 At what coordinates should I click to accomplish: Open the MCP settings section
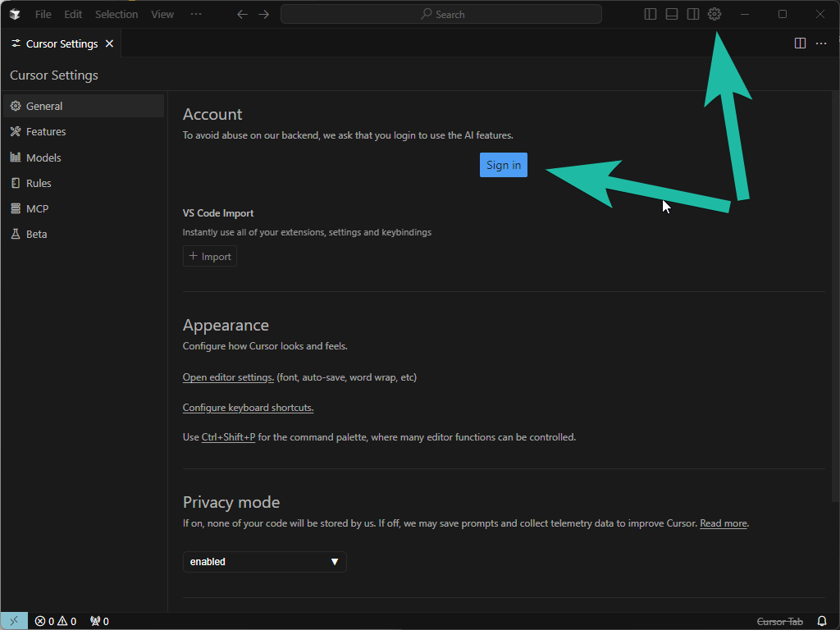coord(84,209)
